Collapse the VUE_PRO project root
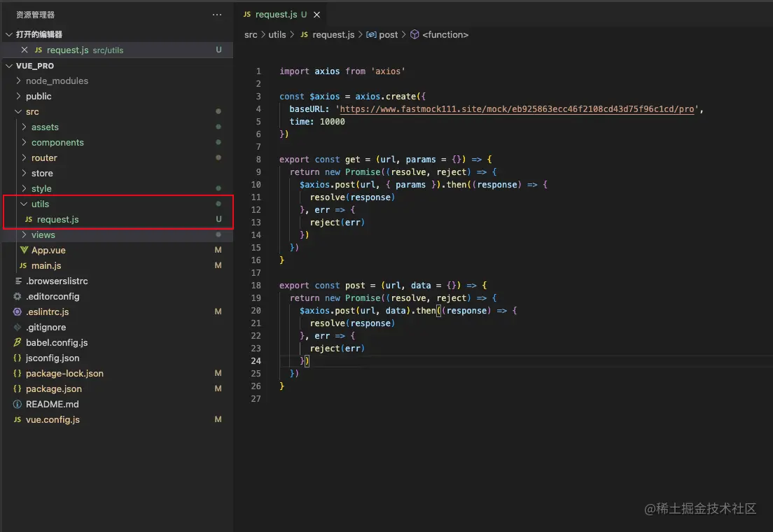Viewport: 773px width, 532px height. coord(9,66)
